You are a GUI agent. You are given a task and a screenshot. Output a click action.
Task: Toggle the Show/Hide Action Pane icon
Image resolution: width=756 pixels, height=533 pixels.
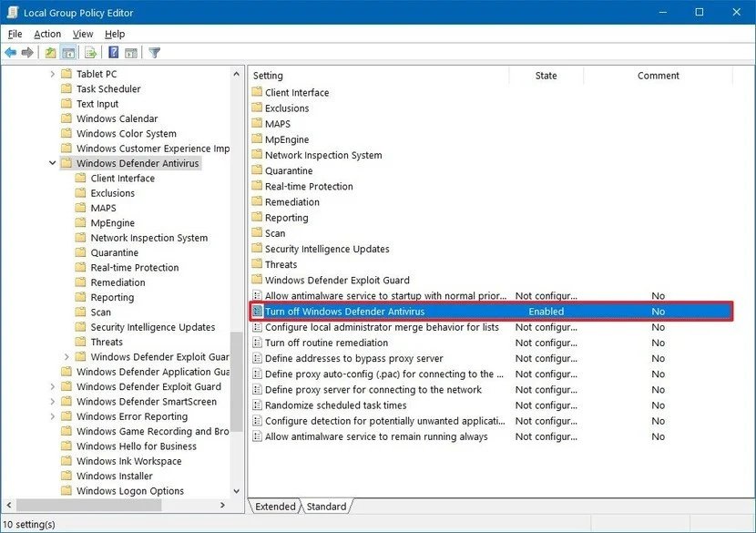point(131,53)
